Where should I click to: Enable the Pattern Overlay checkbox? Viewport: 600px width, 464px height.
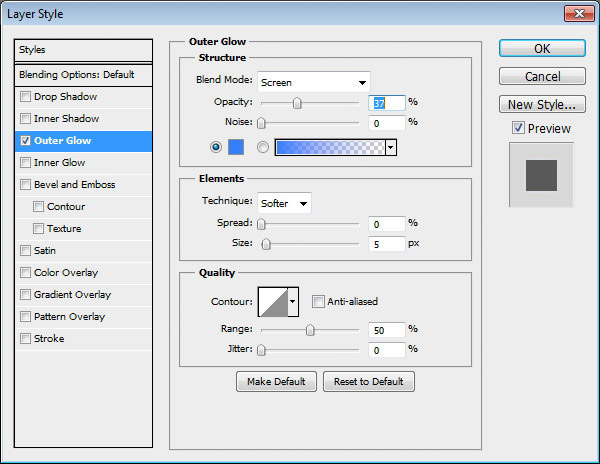[25, 317]
